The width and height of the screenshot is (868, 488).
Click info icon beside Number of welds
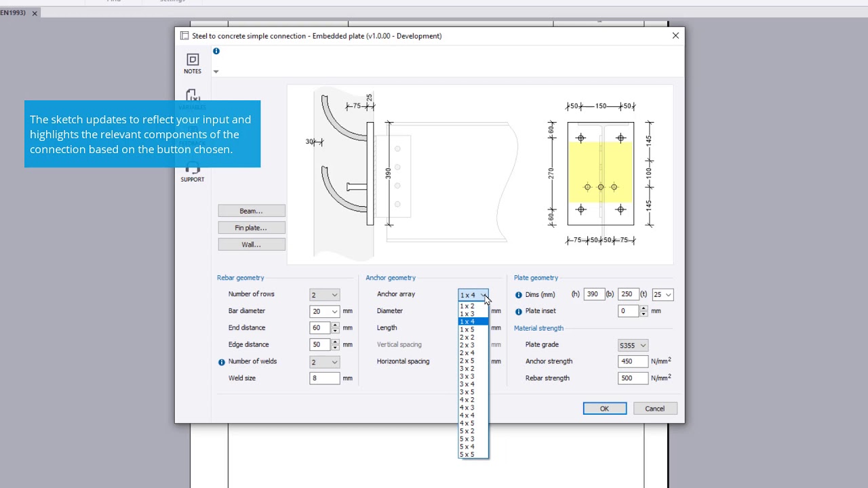click(x=221, y=362)
